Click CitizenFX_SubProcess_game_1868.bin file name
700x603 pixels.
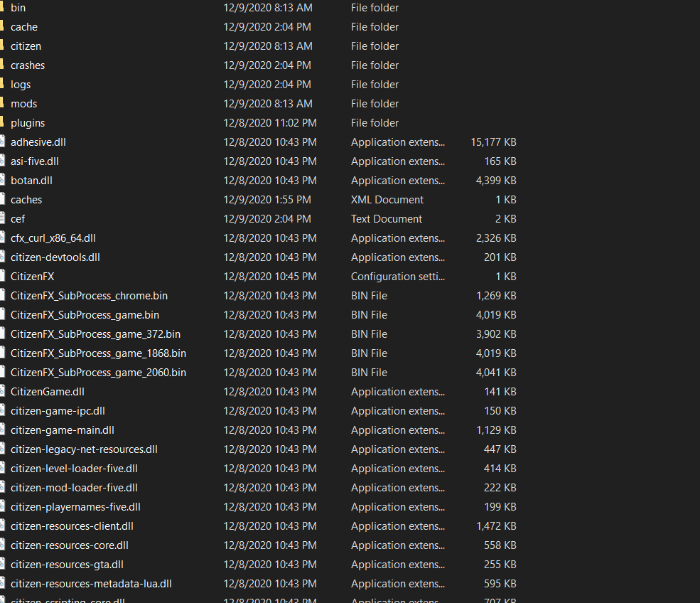(98, 353)
